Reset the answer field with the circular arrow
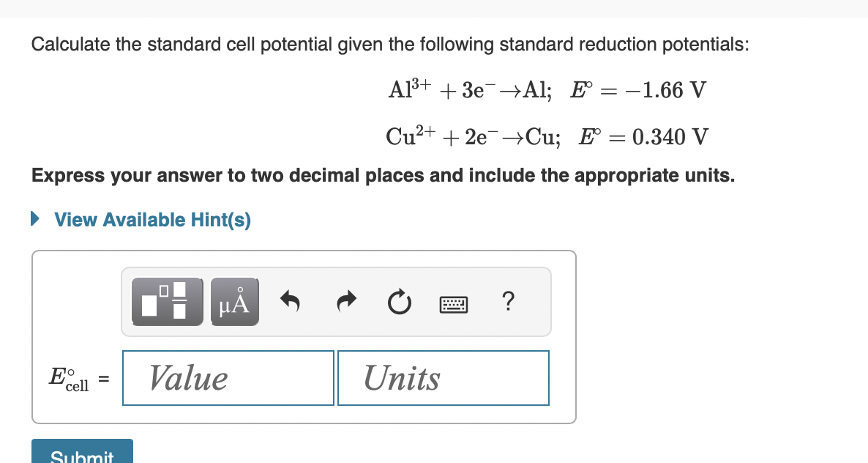This screenshot has height=463, width=868. (x=399, y=301)
